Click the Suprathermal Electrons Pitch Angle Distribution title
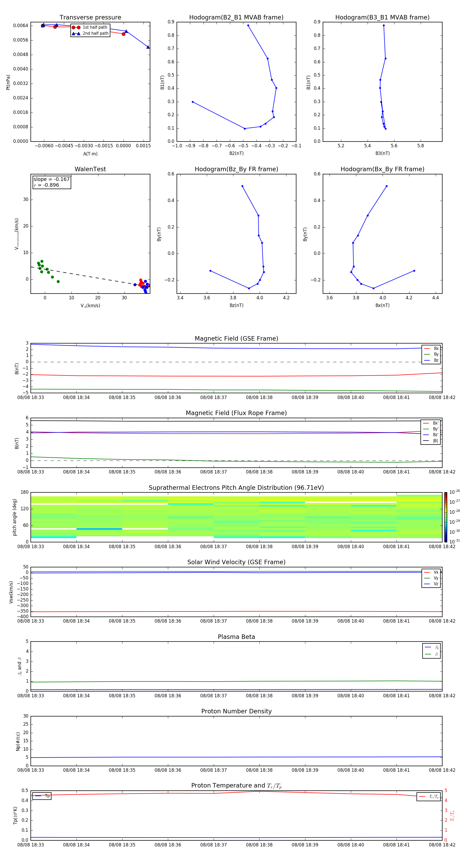473x868 pixels. point(236,488)
